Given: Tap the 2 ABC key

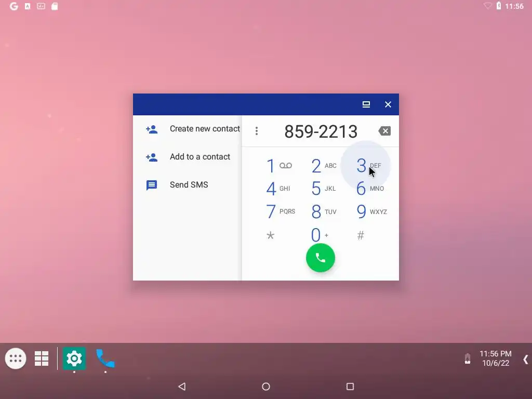Looking at the screenshot, I should [x=323, y=166].
